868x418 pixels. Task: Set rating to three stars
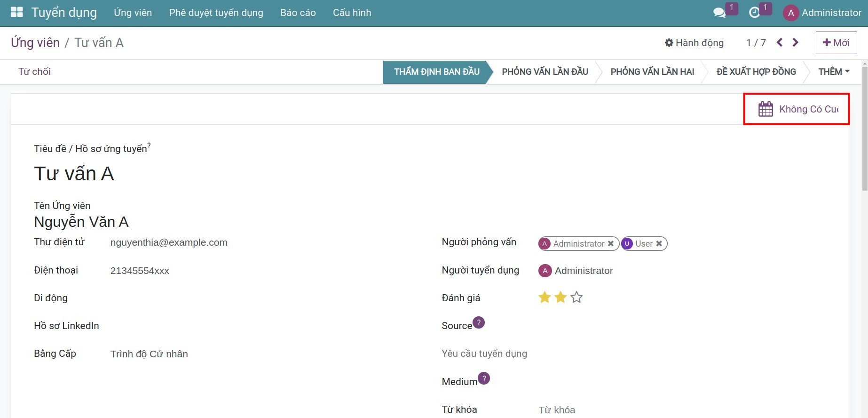pyautogui.click(x=576, y=297)
